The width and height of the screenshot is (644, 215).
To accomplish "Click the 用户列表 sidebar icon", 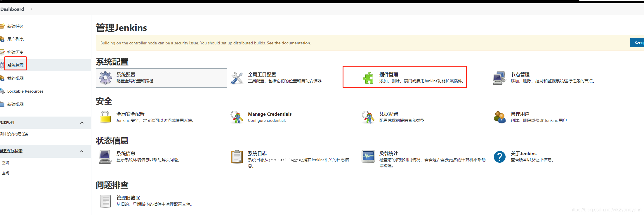I will click(2, 39).
